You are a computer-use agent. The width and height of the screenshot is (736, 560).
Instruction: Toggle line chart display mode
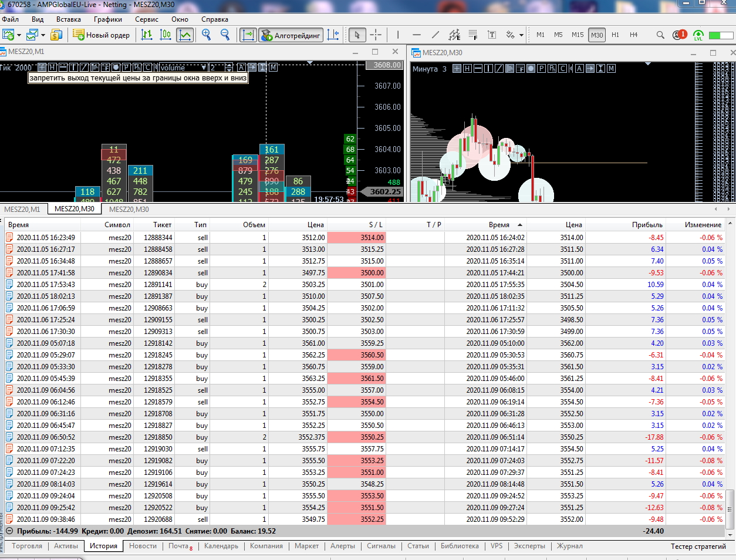tap(184, 35)
